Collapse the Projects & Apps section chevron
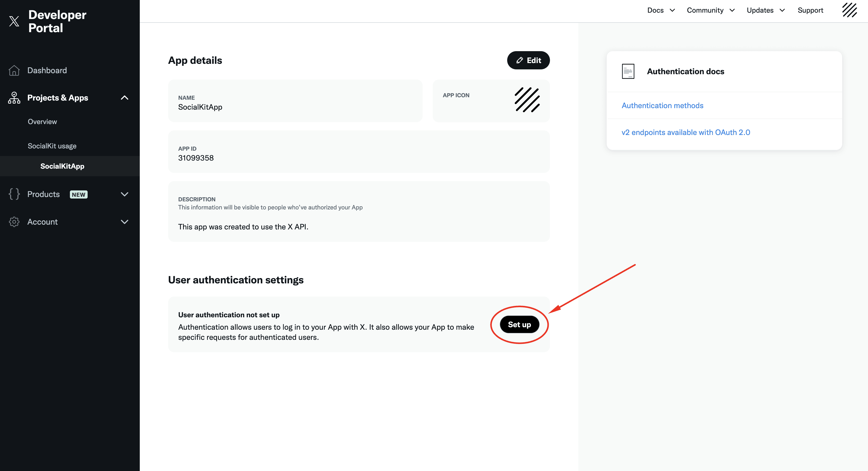The image size is (868, 471). [125, 98]
